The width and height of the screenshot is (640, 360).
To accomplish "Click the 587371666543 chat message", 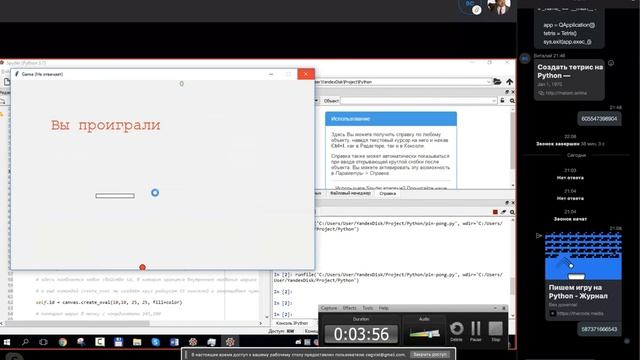I will pyautogui.click(x=599, y=329).
